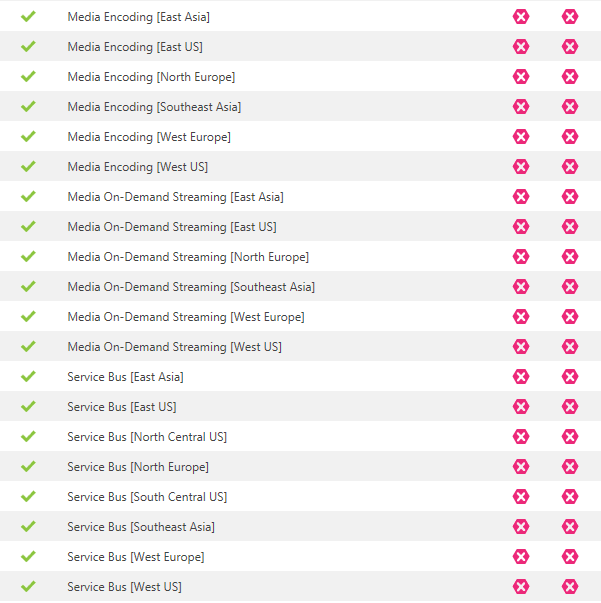Viewport: 601px width, 603px height.
Task: Click first red X for Media Encoding [East US]
Action: pyautogui.click(x=521, y=47)
